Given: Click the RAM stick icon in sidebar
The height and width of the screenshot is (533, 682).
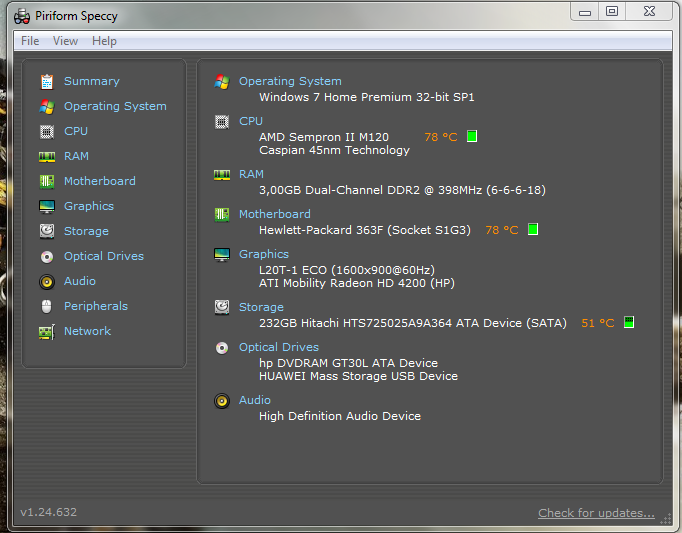Looking at the screenshot, I should click(47, 157).
